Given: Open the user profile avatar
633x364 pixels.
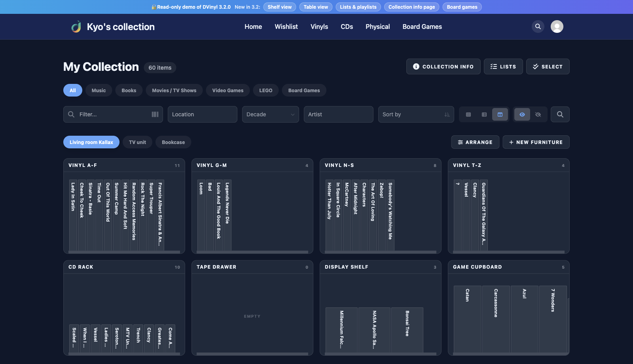Looking at the screenshot, I should point(557,27).
